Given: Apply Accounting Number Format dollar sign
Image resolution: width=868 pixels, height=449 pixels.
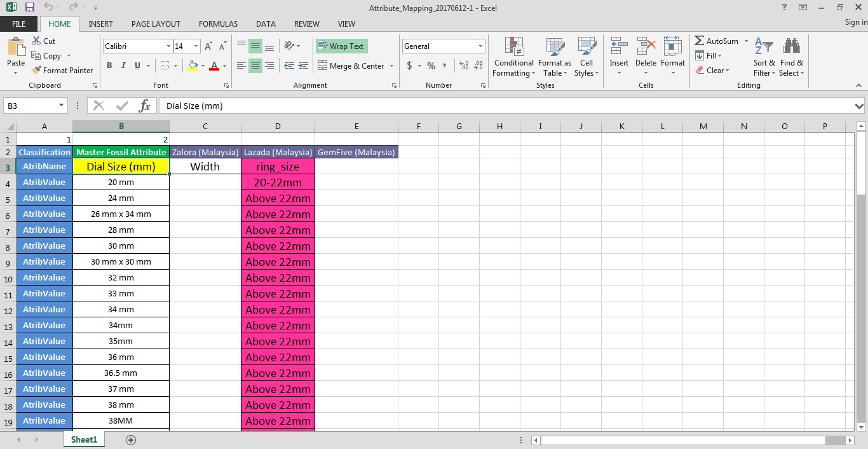Looking at the screenshot, I should pos(409,66).
